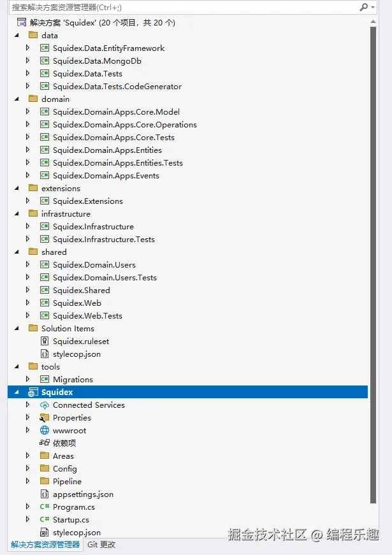Select appsettings.json file
The image size is (392, 555).
point(83,494)
